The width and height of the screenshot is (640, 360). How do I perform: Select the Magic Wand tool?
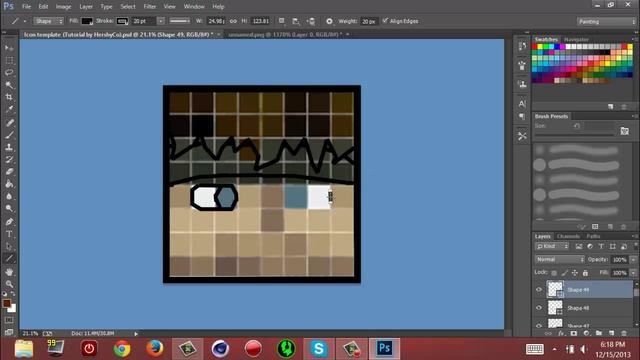coord(9,85)
